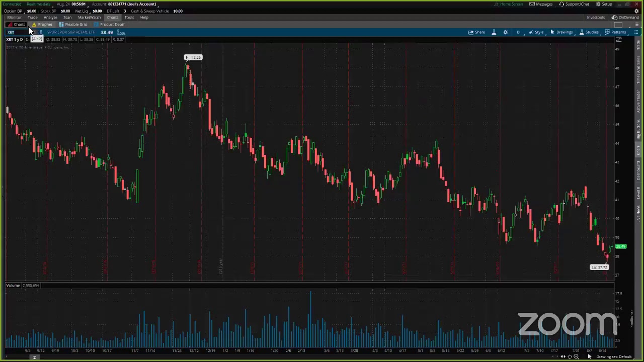Select the Charts main tab
Screen dimensions: 644x362
coord(113,17)
